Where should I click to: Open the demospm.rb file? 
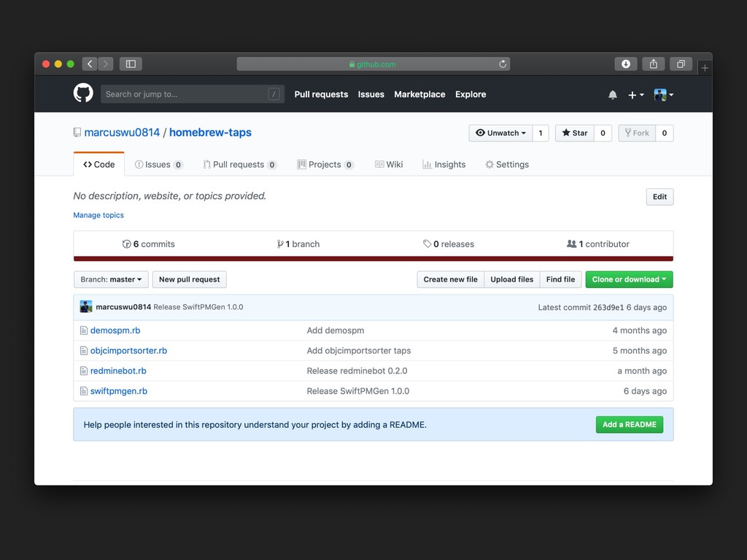(x=115, y=330)
